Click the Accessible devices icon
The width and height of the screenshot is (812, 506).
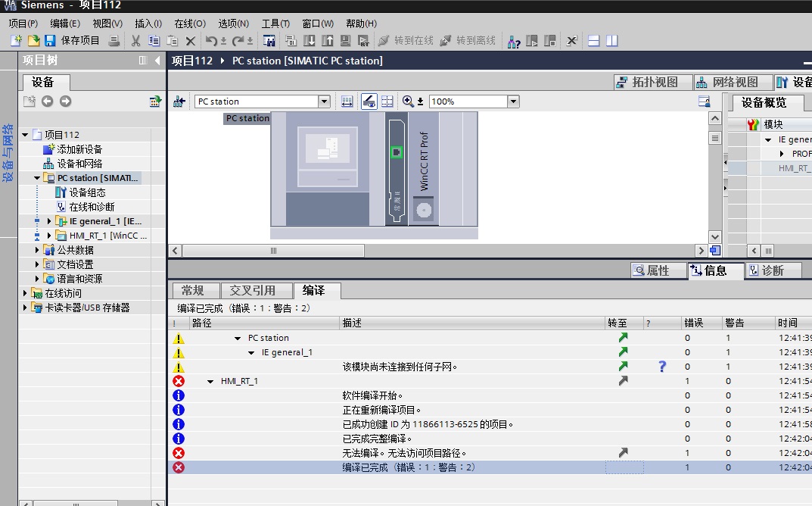point(514,40)
